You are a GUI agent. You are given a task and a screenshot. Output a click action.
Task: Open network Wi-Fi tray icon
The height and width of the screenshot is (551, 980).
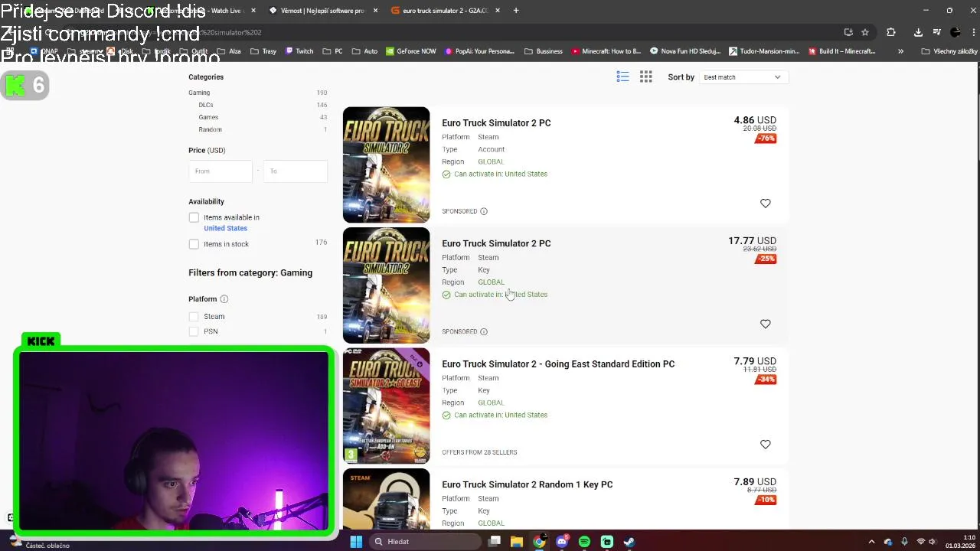(920, 542)
